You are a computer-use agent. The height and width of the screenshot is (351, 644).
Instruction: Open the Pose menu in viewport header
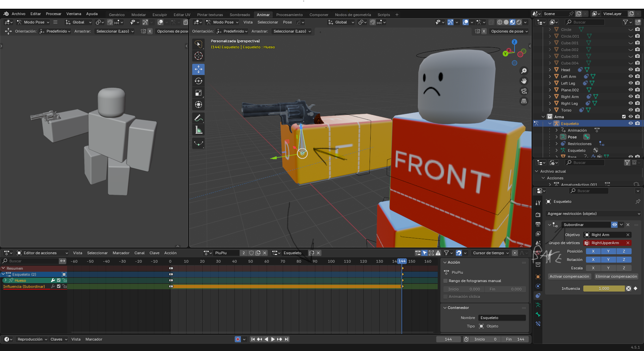[x=287, y=22]
